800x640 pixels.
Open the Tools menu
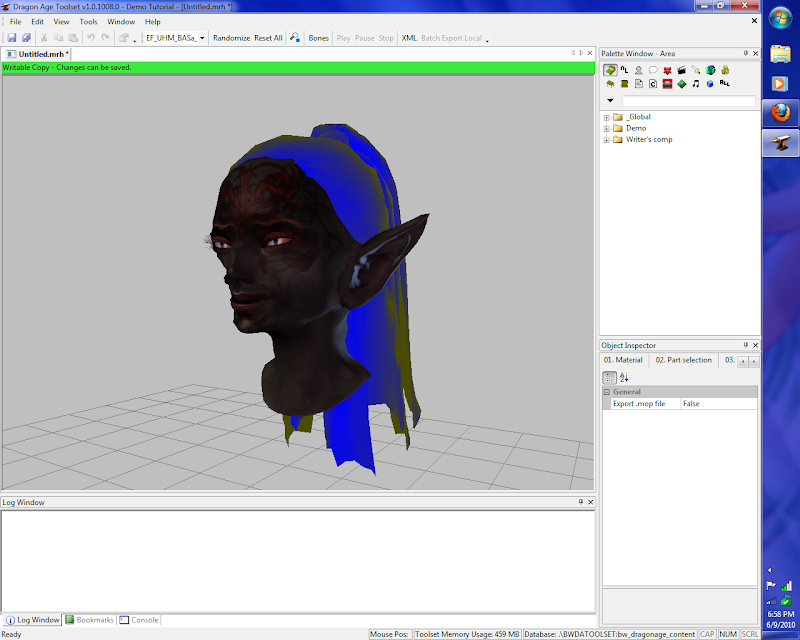pos(89,21)
